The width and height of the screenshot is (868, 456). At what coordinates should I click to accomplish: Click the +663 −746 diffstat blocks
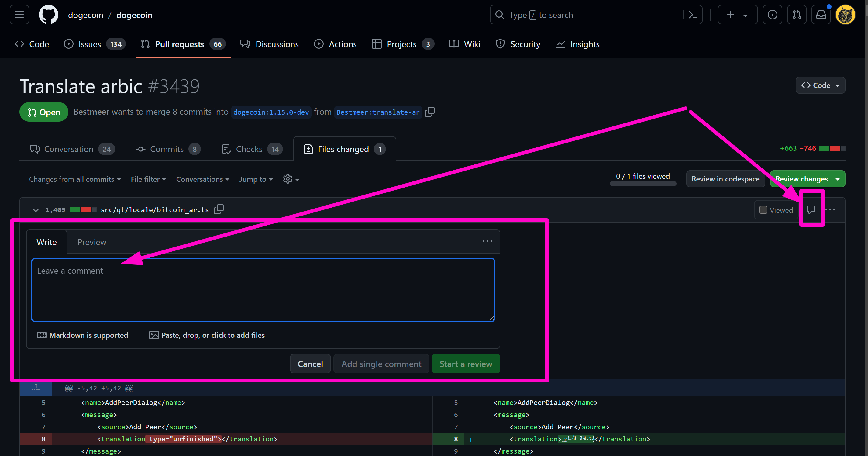coord(832,148)
